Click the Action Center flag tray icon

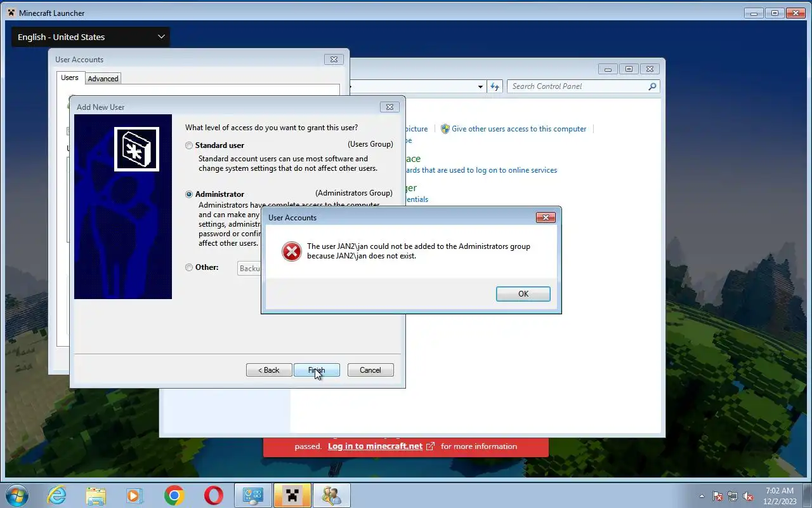coord(717,496)
